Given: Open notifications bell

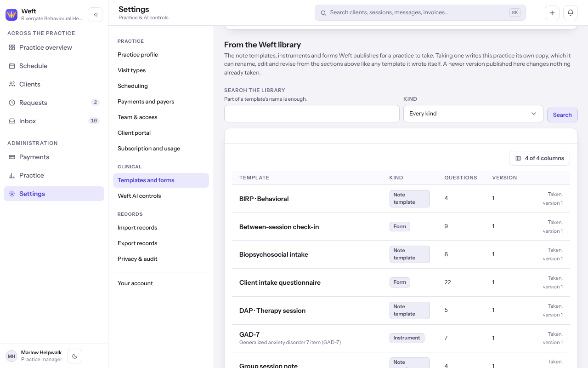Looking at the screenshot, I should (x=571, y=13).
